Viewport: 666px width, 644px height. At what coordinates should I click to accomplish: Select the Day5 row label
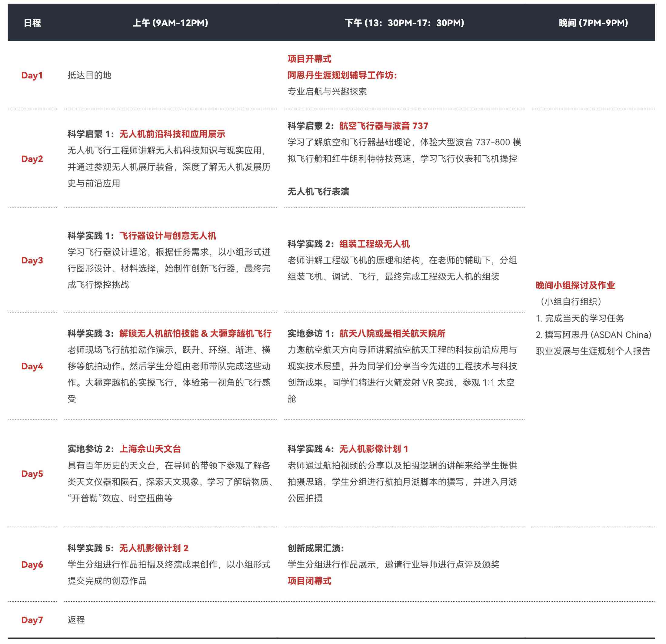click(32, 474)
